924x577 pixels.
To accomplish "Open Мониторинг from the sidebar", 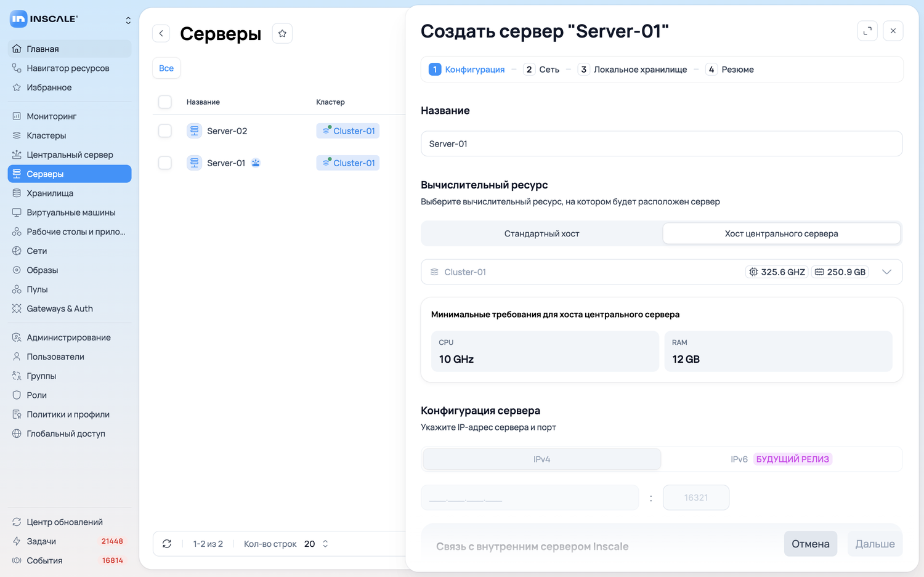I will (70, 116).
